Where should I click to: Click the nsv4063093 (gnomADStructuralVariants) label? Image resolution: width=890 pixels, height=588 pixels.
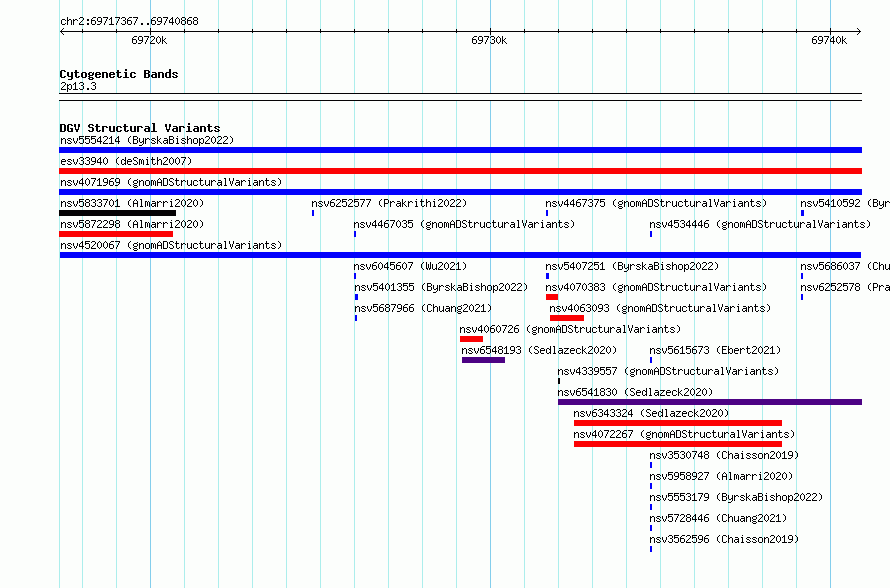tap(660, 308)
